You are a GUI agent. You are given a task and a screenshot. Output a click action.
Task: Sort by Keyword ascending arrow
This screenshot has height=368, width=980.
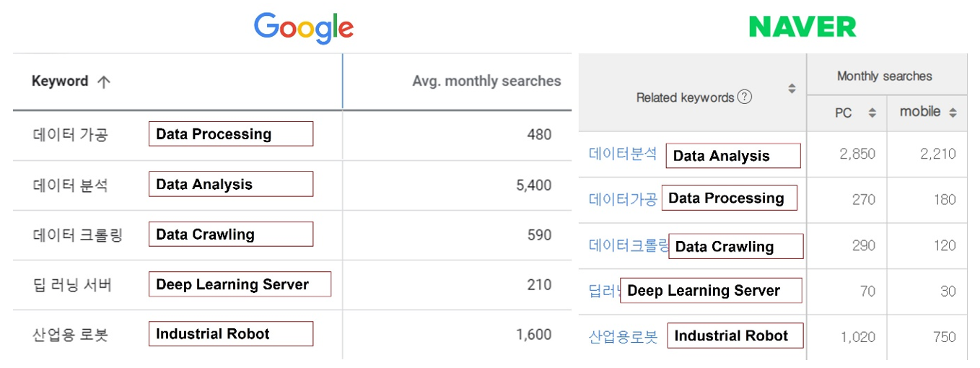point(103,82)
